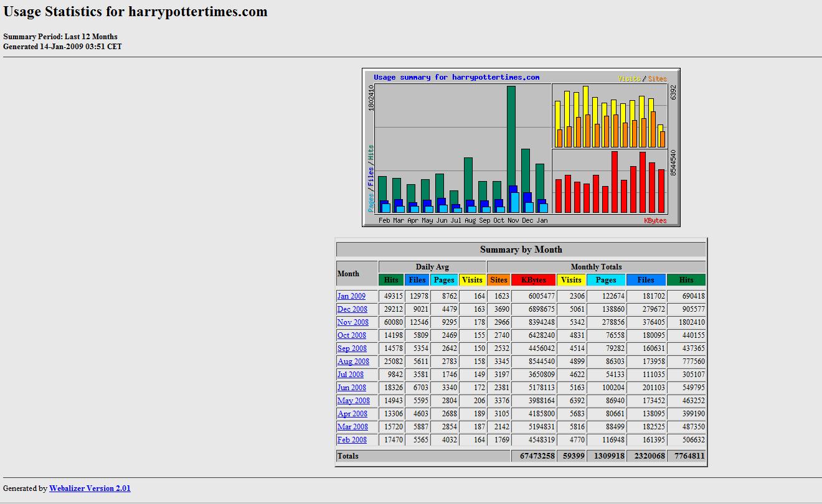
Task: Click the Summary by Month table title
Action: tap(521, 250)
